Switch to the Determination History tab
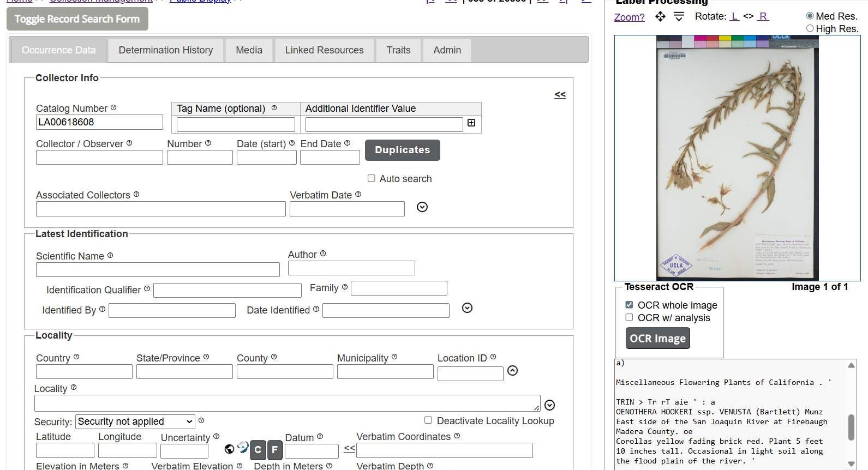 pos(166,50)
